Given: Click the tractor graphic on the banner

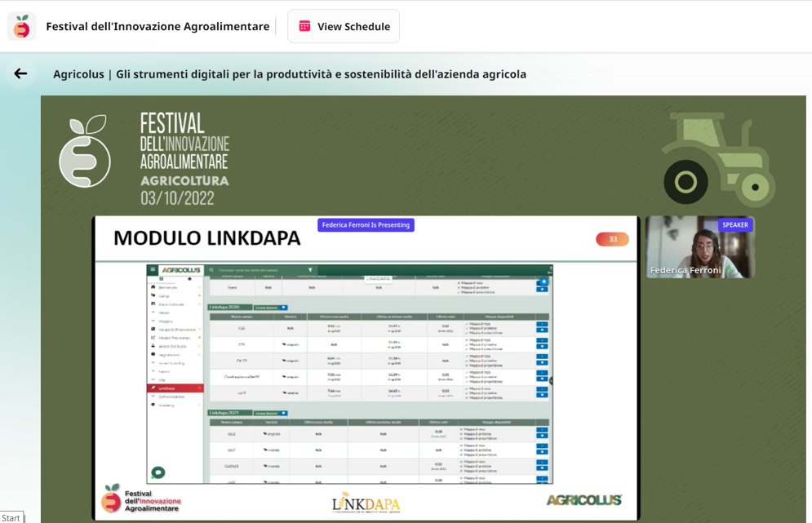Looking at the screenshot, I should tap(719, 159).
